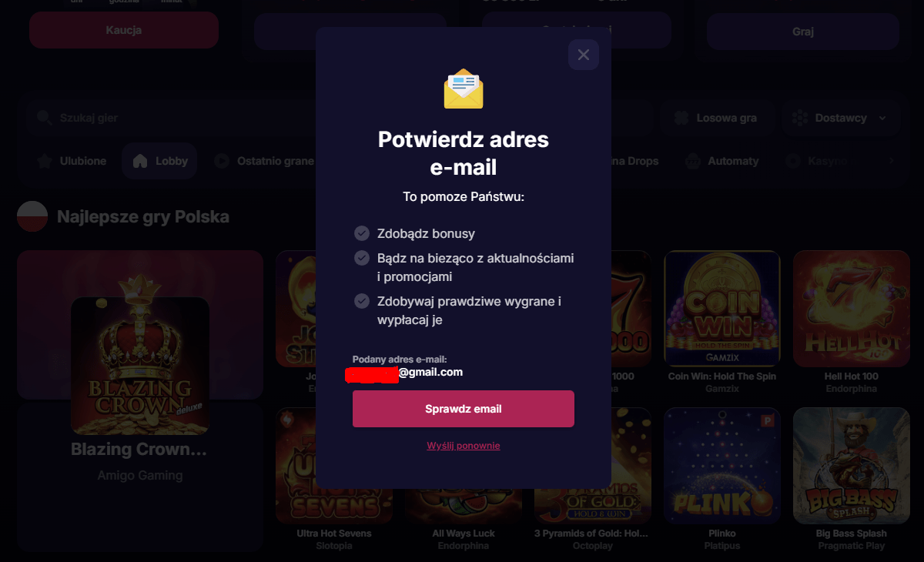Click the Kaucja button

point(123,30)
